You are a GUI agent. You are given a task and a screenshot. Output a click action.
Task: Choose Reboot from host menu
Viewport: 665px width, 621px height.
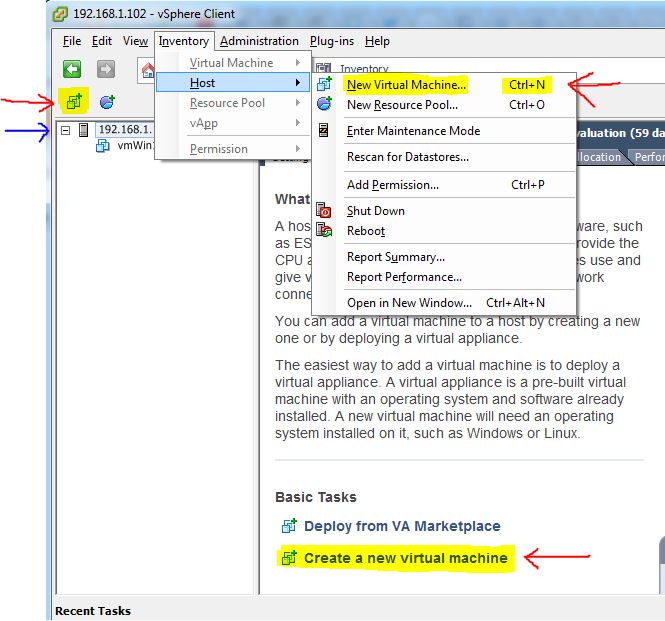444,231
